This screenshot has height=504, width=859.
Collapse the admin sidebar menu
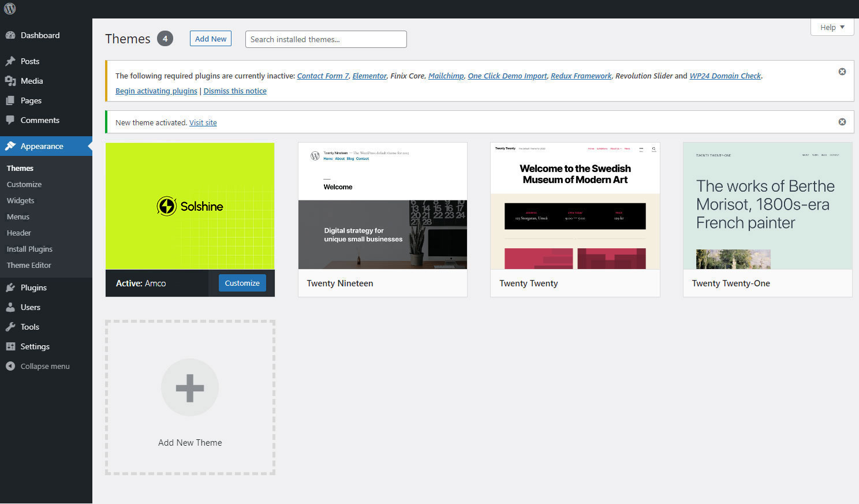point(38,366)
